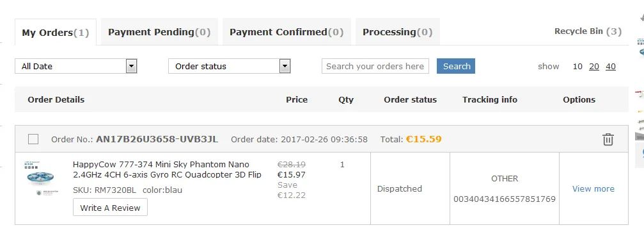644x232 pixels.
Task: Show 40 orders per page
Action: click(611, 66)
